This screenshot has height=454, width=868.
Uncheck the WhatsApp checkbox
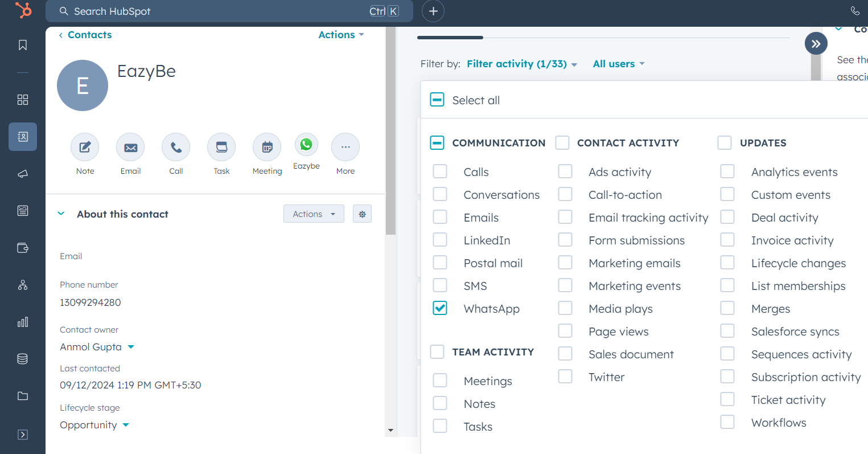click(440, 308)
